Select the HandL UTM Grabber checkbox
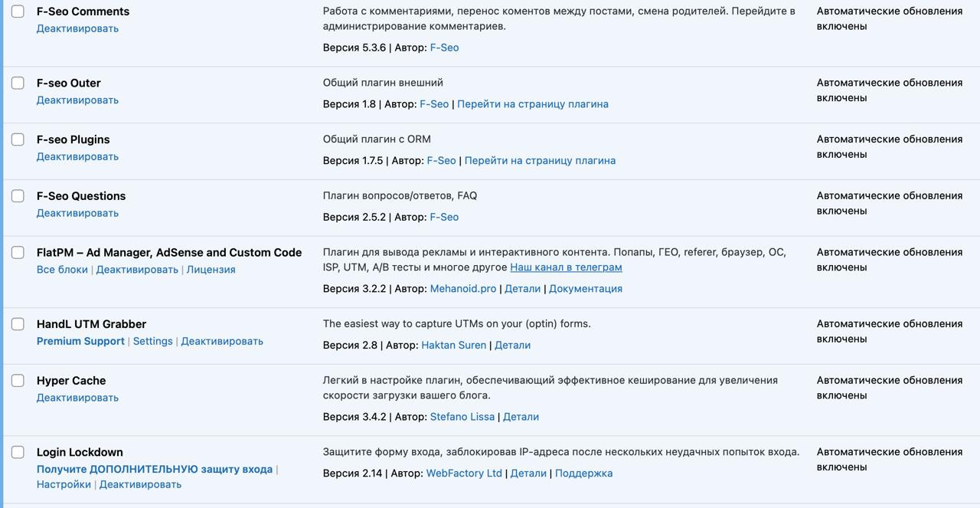Viewport: 980px width, 508px height. (18, 324)
